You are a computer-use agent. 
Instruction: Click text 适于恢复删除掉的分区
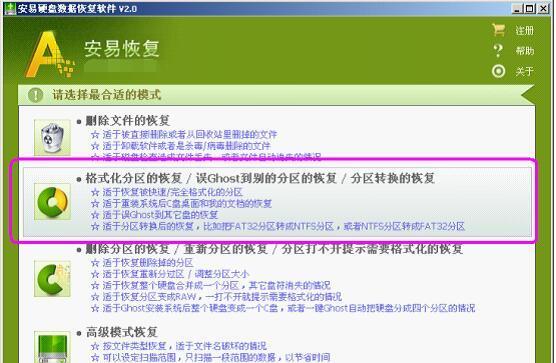148,263
